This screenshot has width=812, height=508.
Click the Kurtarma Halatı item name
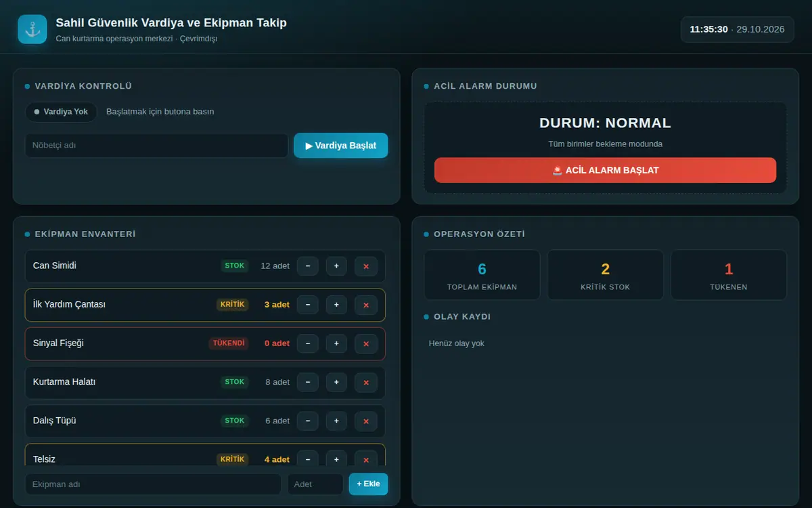(64, 382)
